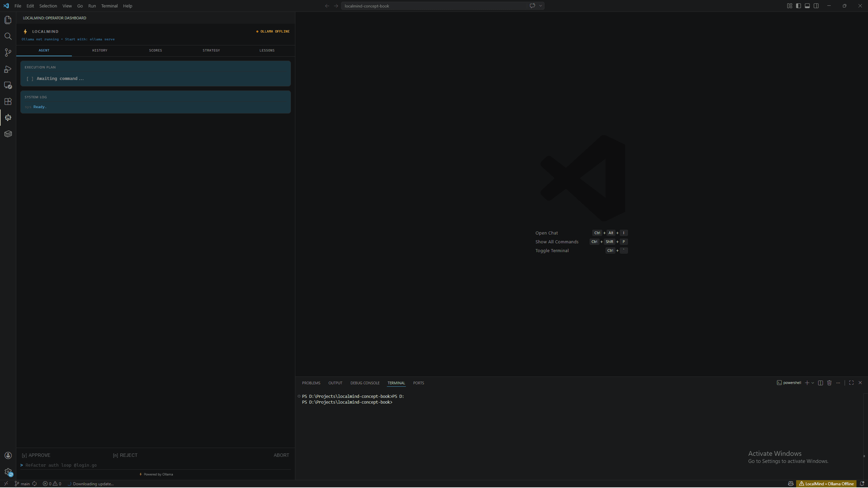Switch to the SCORES tab
Image resolution: width=868 pixels, height=488 pixels.
click(x=156, y=50)
